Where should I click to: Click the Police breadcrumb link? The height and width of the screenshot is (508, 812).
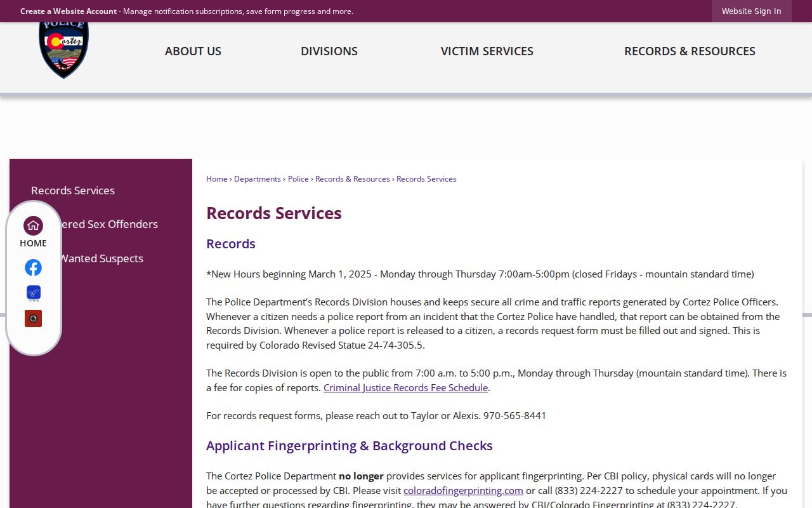point(298,179)
